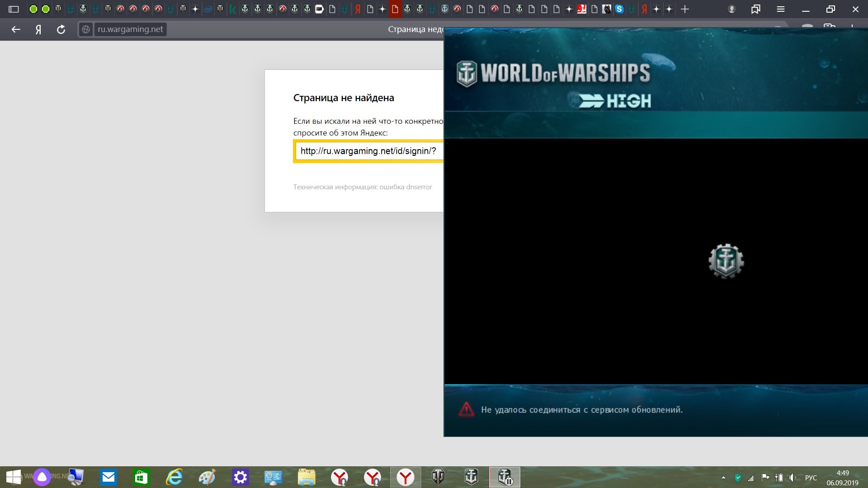
Task: Switch to the Intel logo tab
Action: click(x=208, y=9)
